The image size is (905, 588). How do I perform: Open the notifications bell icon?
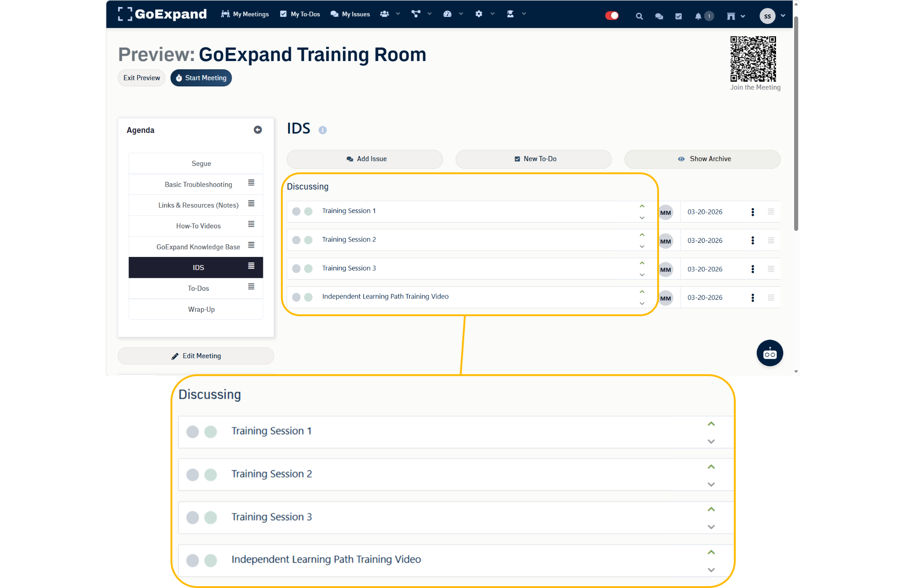click(698, 16)
